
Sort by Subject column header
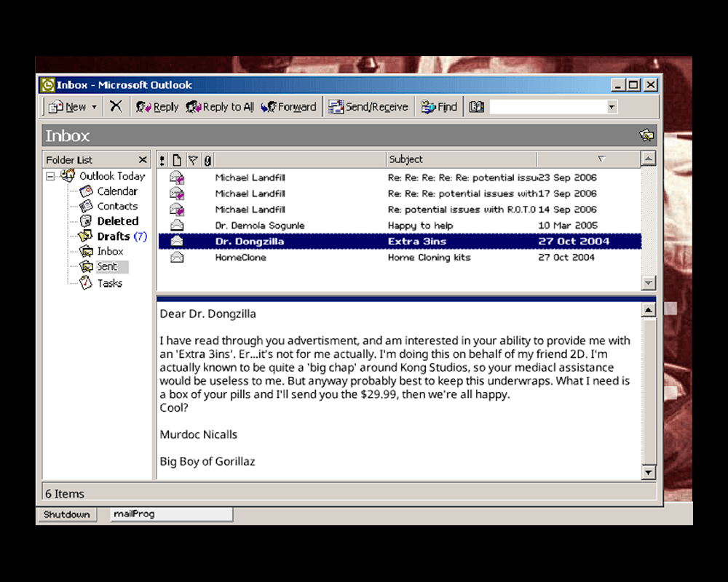click(461, 159)
